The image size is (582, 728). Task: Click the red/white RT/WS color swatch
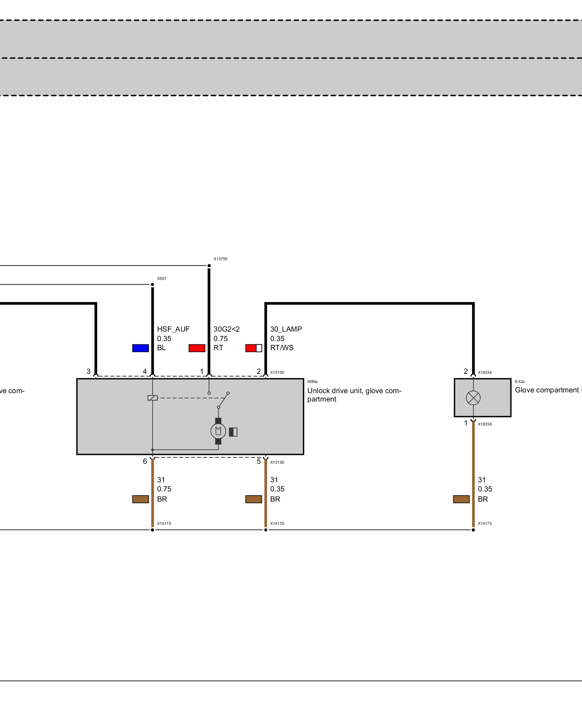[x=254, y=348]
